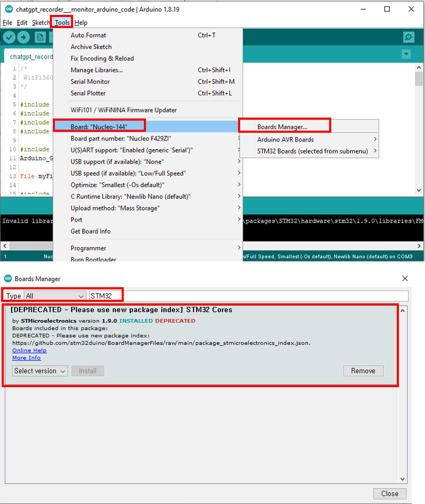The image size is (425, 504).
Task: Expand Port submenu
Action: (148, 219)
